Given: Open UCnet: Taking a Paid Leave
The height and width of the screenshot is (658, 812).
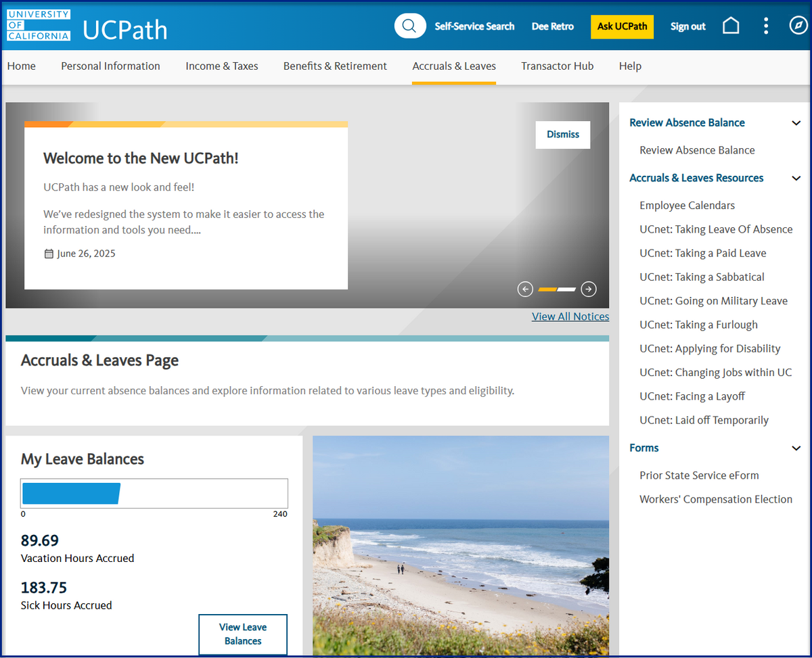Looking at the screenshot, I should click(703, 253).
